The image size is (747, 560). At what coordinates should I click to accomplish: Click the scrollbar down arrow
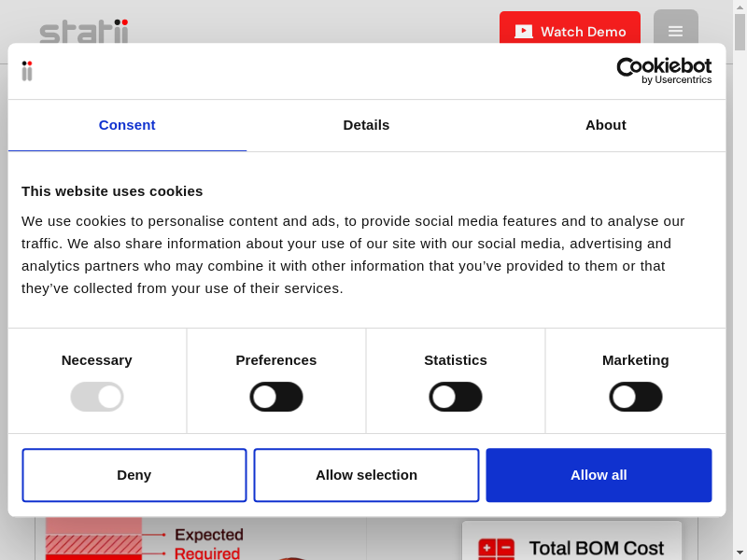tap(740, 553)
